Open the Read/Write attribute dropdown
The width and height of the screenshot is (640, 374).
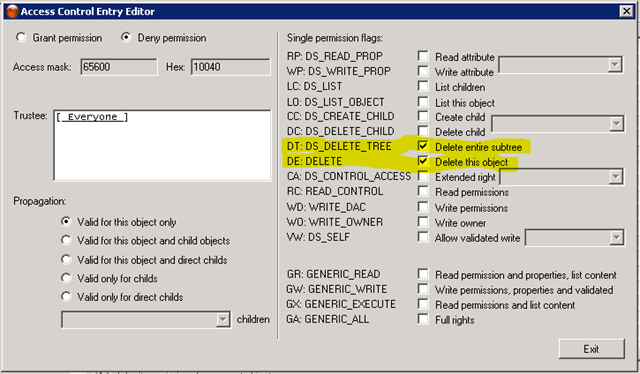click(615, 65)
